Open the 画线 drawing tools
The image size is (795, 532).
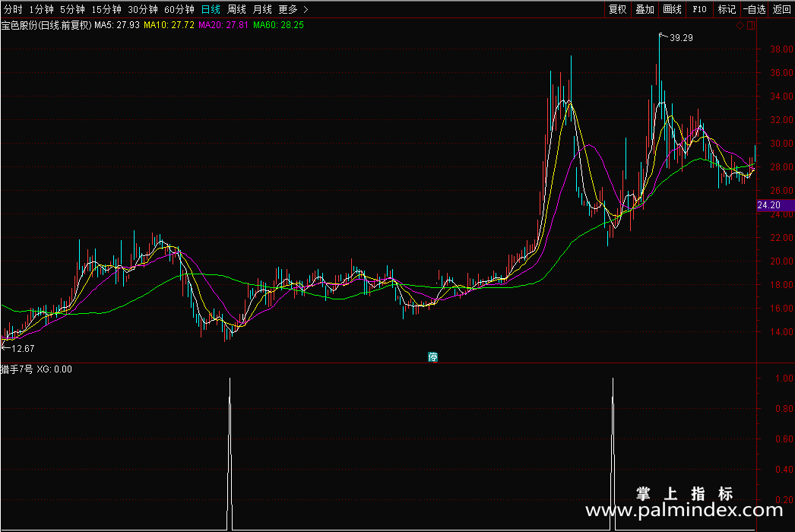[x=673, y=9]
